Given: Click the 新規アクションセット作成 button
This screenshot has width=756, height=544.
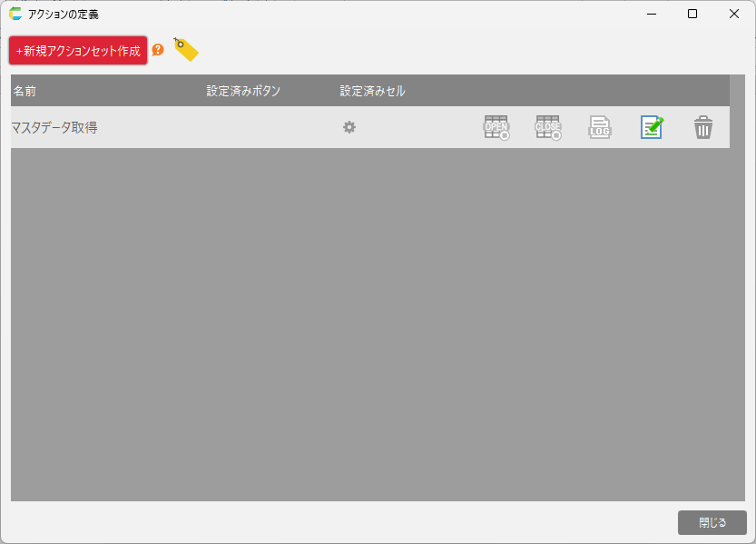Looking at the screenshot, I should 78,51.
